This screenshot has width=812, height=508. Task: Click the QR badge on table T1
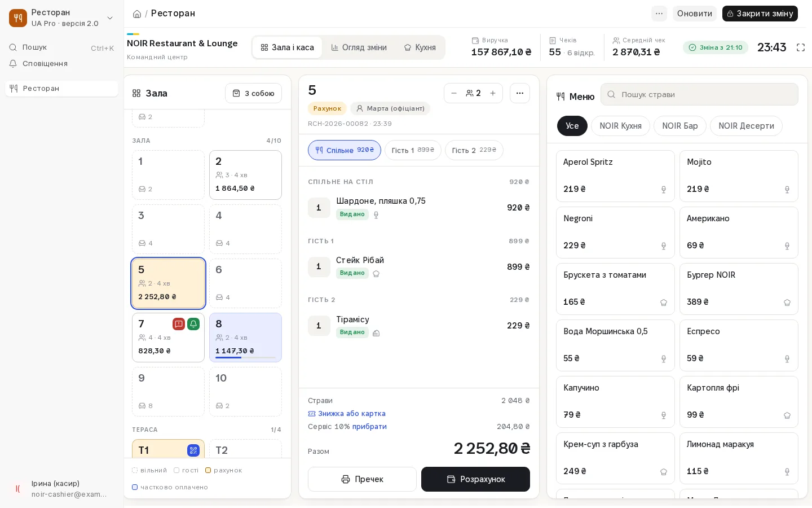click(x=193, y=450)
